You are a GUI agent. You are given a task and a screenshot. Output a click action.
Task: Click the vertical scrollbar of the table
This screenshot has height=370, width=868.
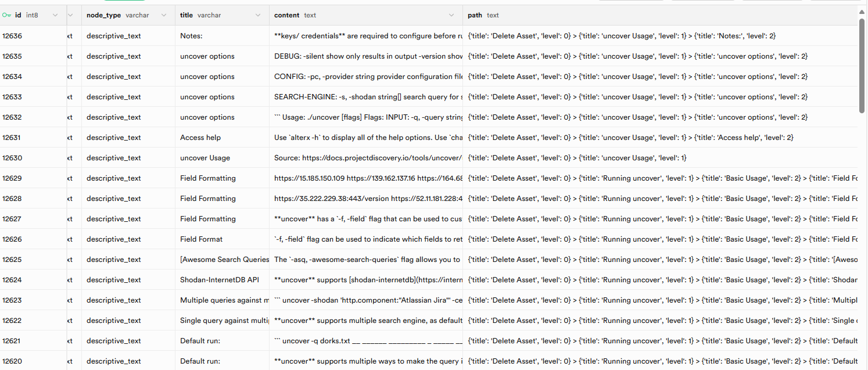(x=862, y=65)
